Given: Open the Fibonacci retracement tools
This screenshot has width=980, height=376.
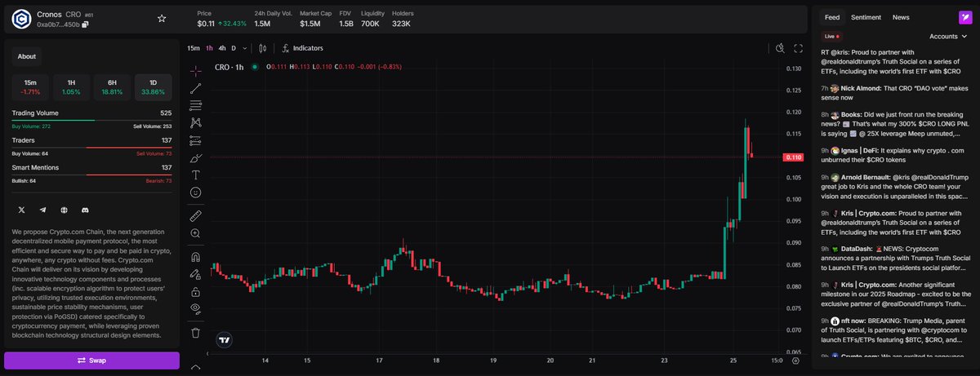Looking at the screenshot, I should click(196, 105).
